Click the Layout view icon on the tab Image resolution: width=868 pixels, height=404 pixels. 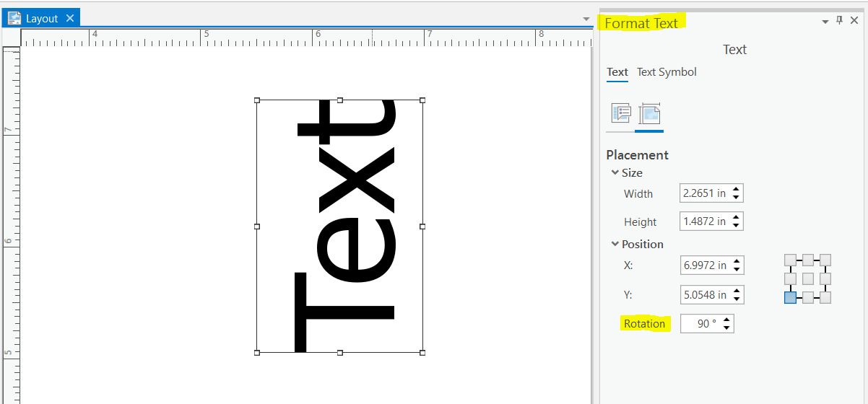pyautogui.click(x=14, y=18)
